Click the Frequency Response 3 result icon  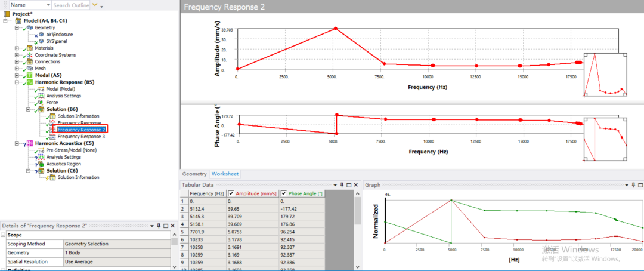[52, 137]
